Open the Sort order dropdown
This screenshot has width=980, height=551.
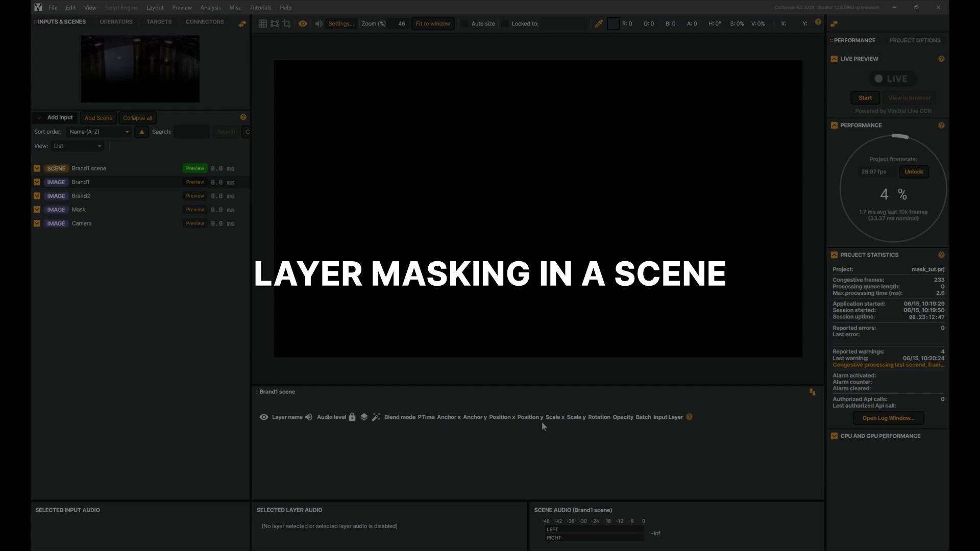(x=99, y=132)
